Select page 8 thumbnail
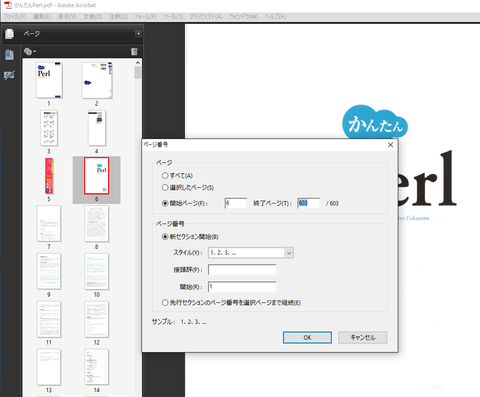 pos(97,223)
